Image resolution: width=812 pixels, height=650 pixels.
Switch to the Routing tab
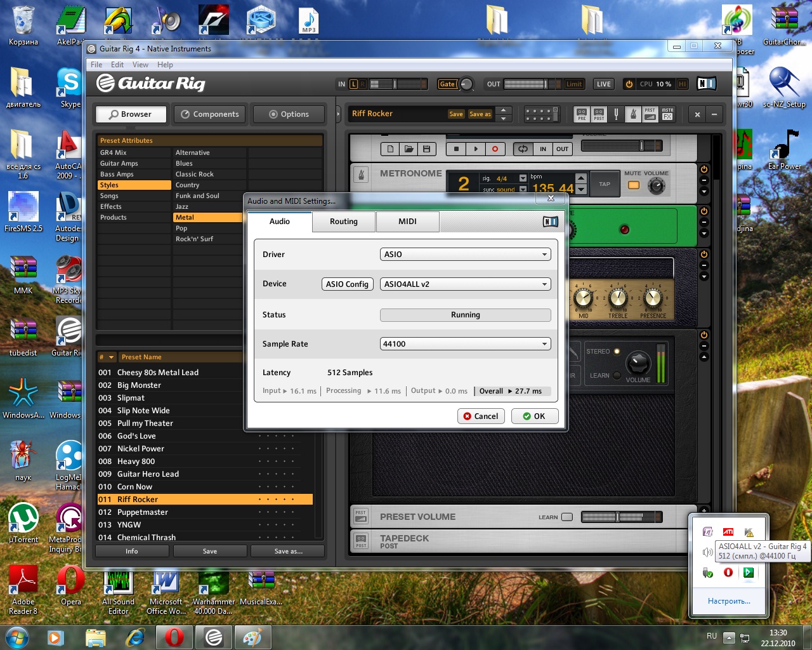pyautogui.click(x=344, y=222)
